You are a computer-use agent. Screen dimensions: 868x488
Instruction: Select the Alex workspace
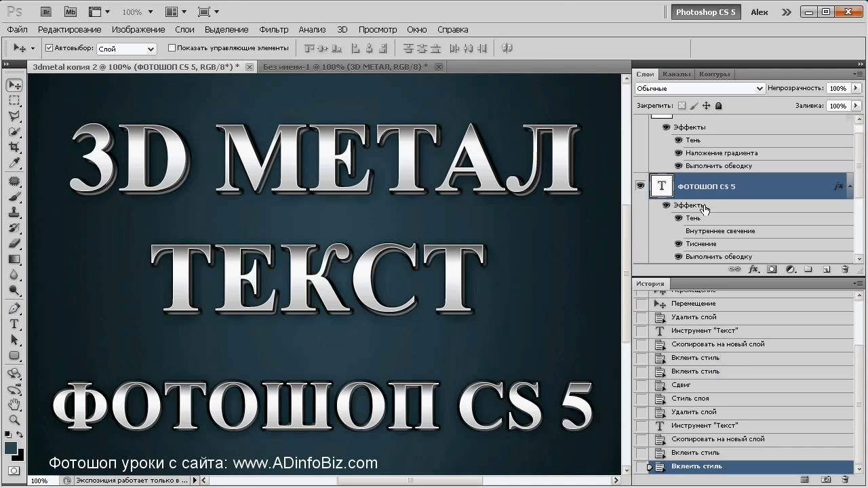[x=759, y=12]
